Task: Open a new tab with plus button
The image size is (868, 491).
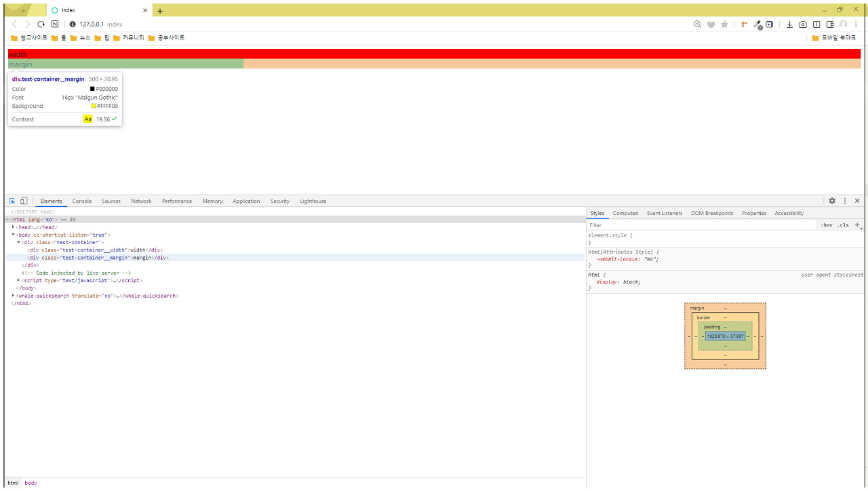Action: [x=160, y=11]
